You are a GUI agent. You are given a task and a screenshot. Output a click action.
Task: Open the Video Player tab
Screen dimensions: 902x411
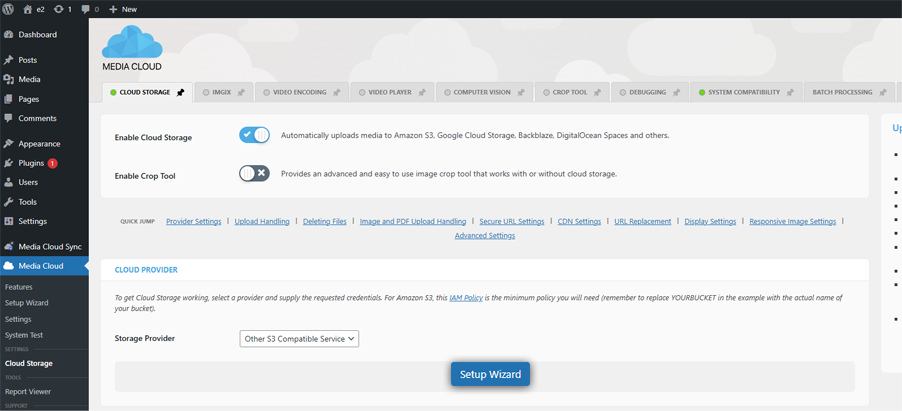392,92
